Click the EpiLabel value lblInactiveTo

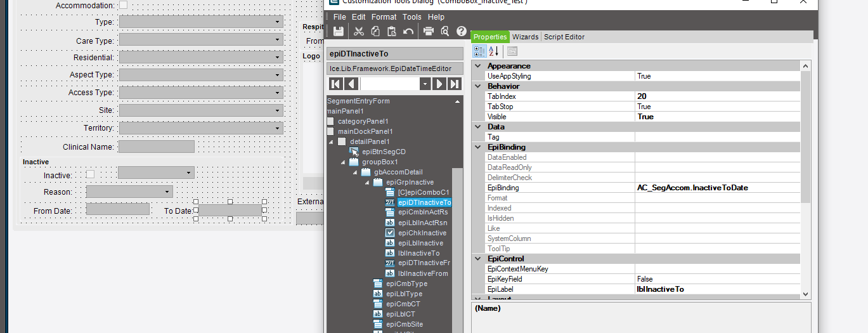coord(718,289)
